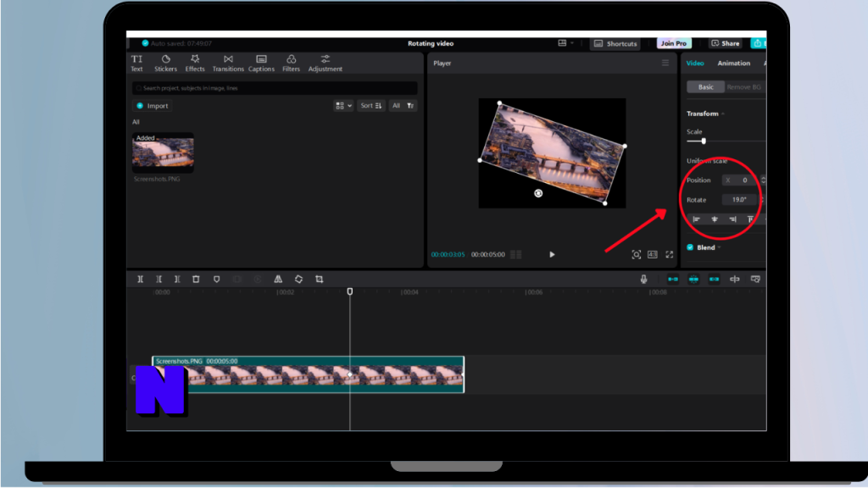This screenshot has height=488, width=868.
Task: Click the preview-axis split icon in timeline toolbar
Action: pyautogui.click(x=735, y=280)
